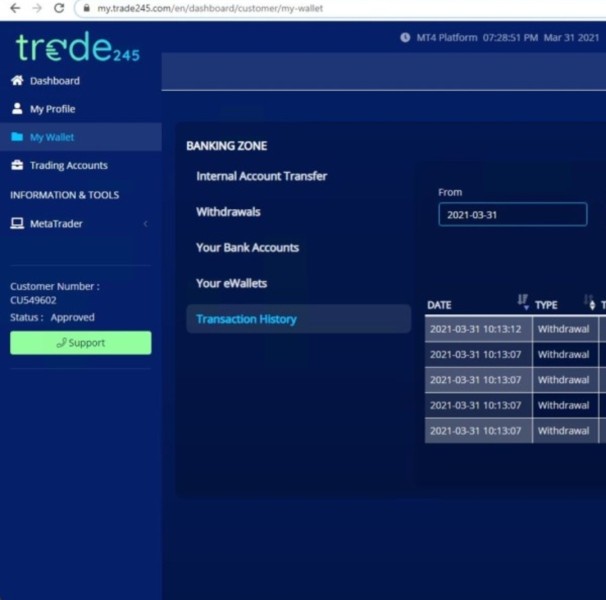Click the Dashboard home icon
606x600 pixels.
17,80
